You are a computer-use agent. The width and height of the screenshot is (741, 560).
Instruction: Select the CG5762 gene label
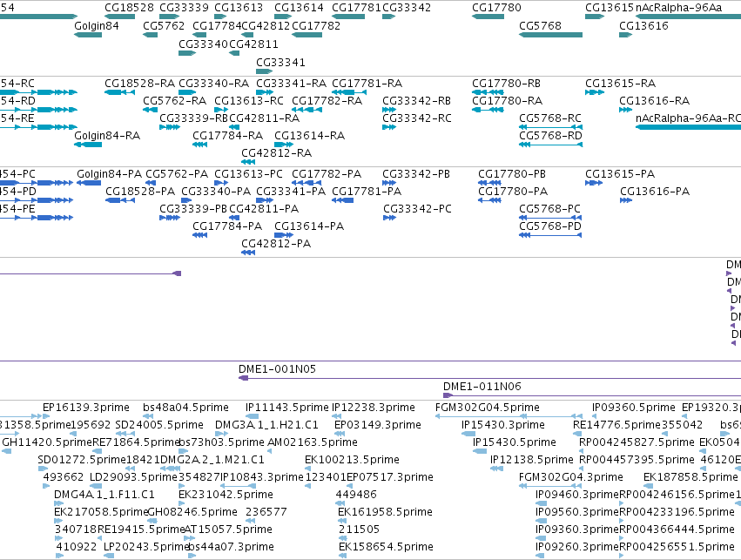164,25
